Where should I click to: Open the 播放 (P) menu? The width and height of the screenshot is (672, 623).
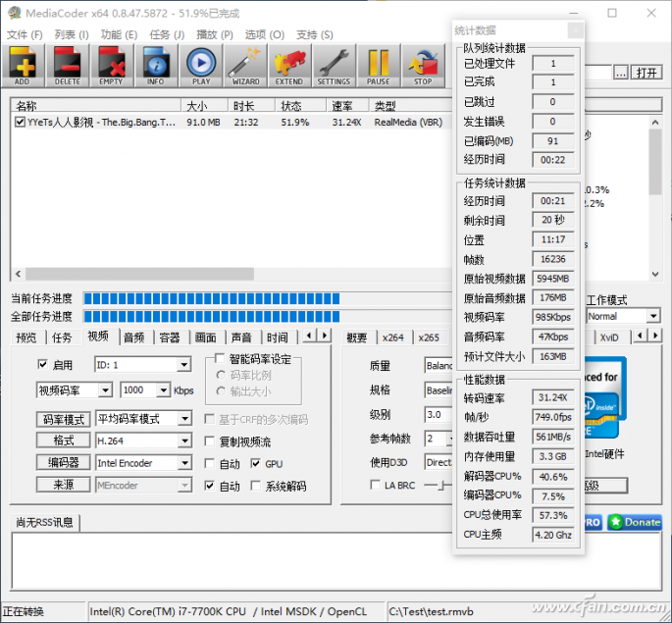[x=214, y=34]
